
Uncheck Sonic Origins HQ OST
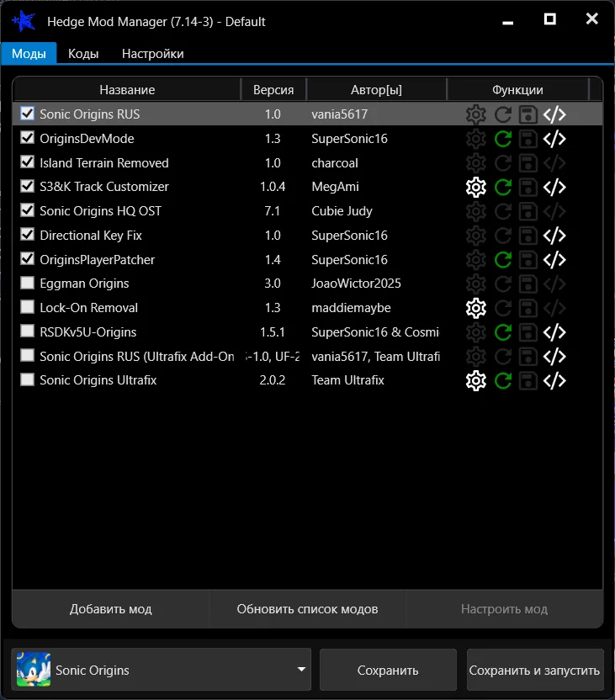pyautogui.click(x=27, y=209)
